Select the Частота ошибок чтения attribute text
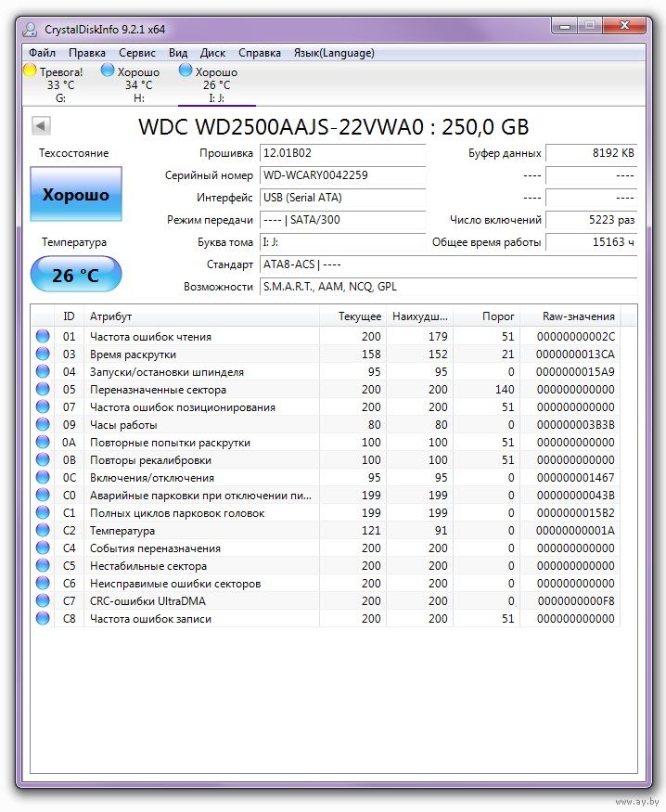Viewport: 666px width, 812px height. click(150, 337)
